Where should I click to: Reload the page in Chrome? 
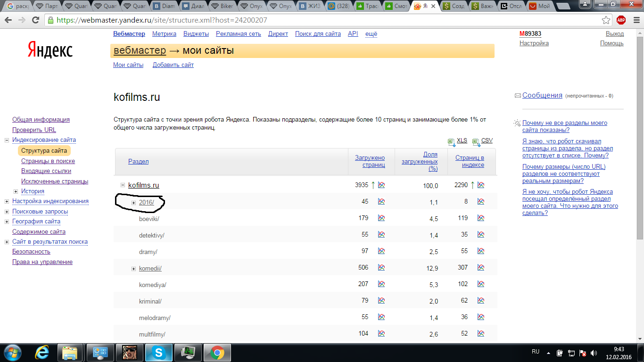[x=35, y=20]
